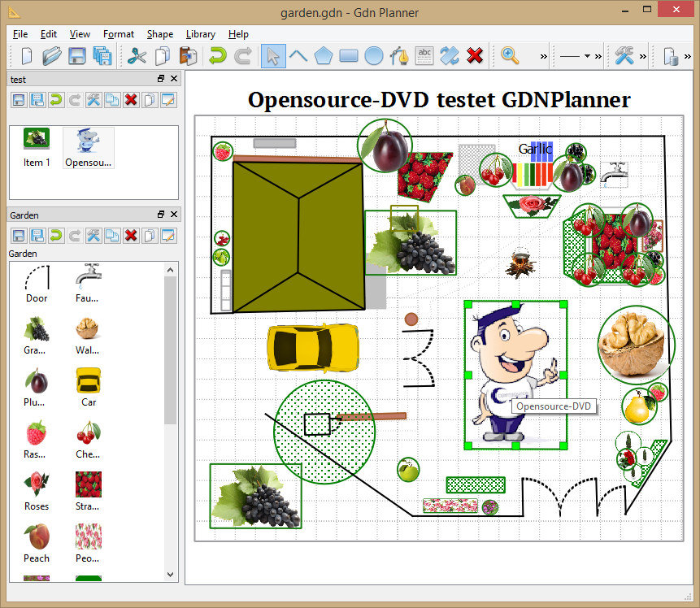
Task: Click the green undo arrow in main toolbar
Action: tap(217, 56)
